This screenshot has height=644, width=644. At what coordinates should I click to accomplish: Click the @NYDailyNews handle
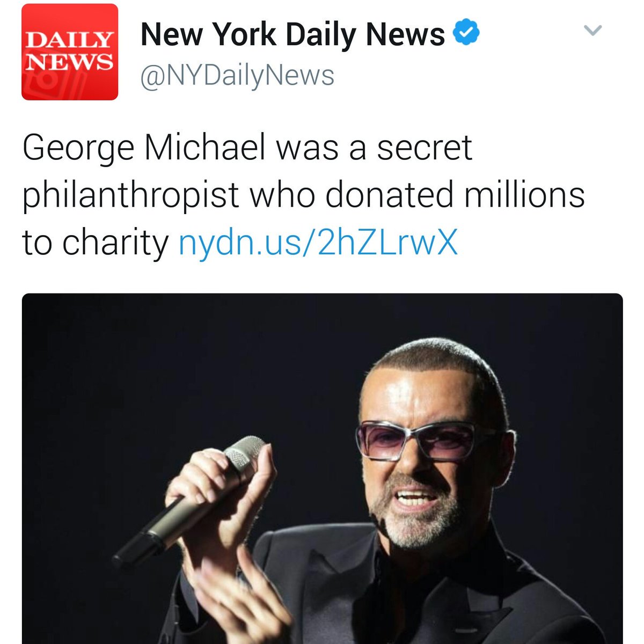[x=237, y=75]
